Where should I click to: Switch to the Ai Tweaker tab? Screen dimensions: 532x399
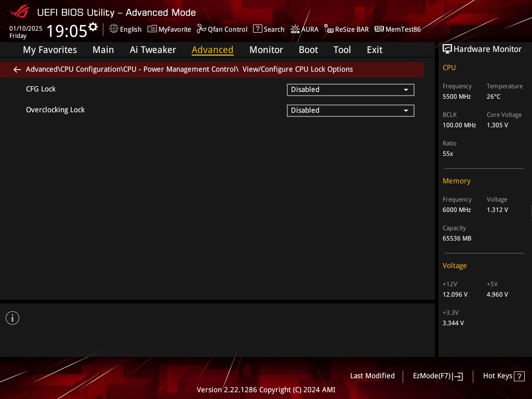click(153, 50)
